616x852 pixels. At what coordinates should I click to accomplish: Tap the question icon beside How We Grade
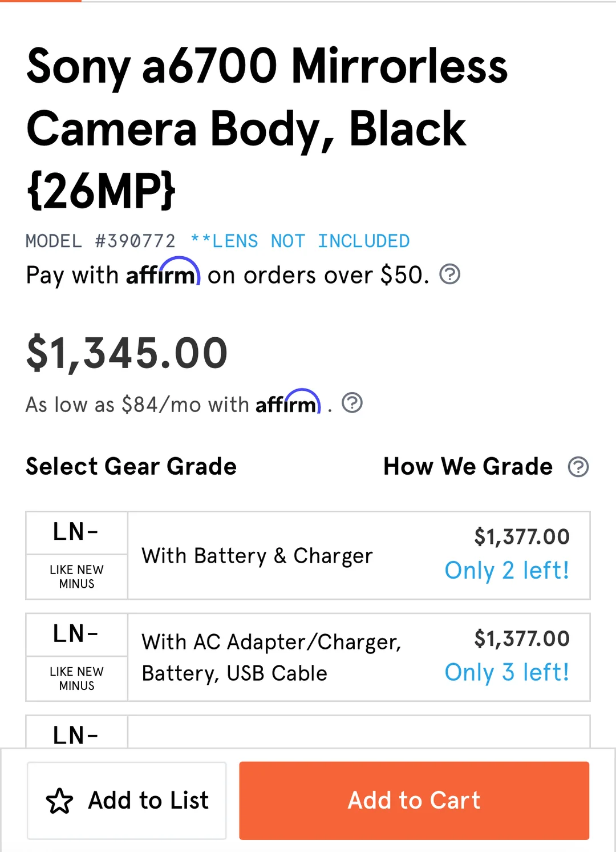578,467
